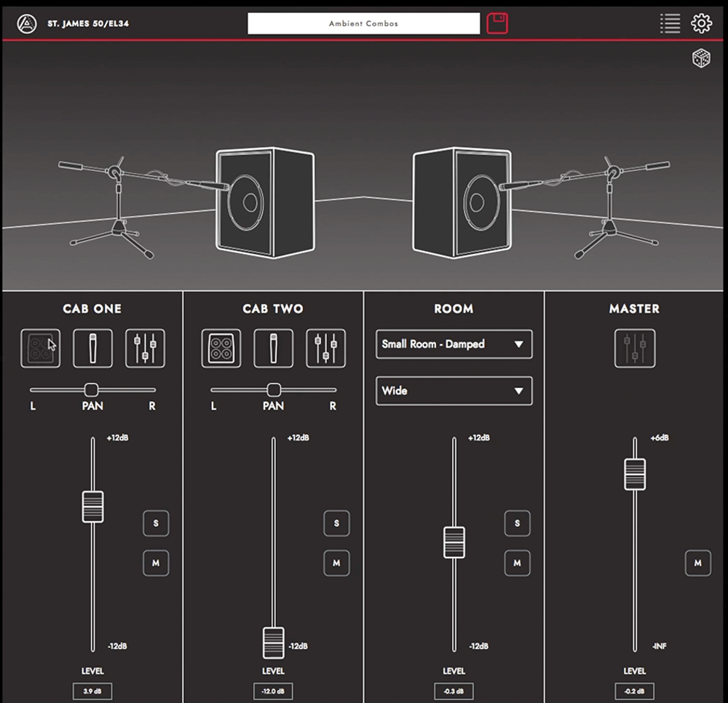Click the right cabinet in the room view
728x703 pixels.
462,202
